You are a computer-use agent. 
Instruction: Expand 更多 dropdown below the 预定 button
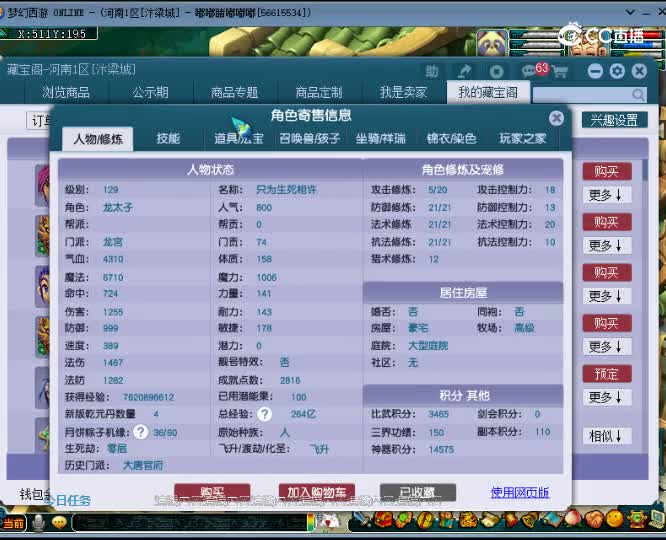(x=606, y=398)
